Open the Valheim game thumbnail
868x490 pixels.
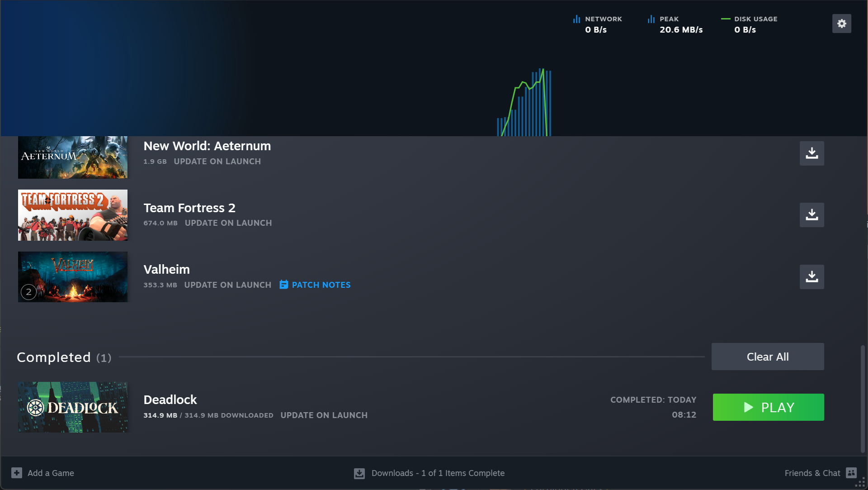point(73,277)
